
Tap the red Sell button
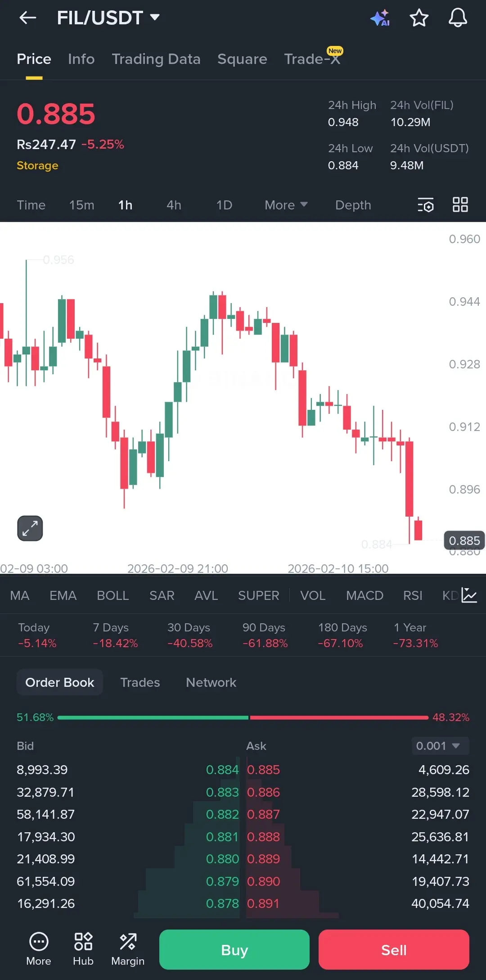394,949
